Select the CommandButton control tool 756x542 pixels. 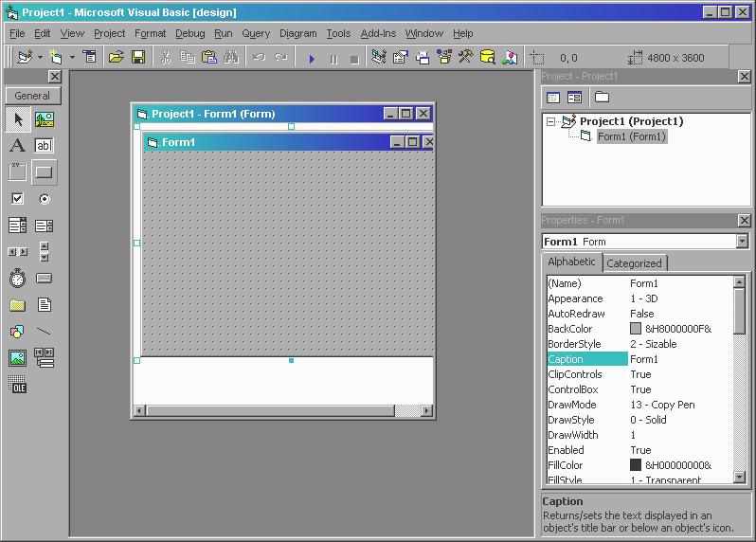pos(45,172)
